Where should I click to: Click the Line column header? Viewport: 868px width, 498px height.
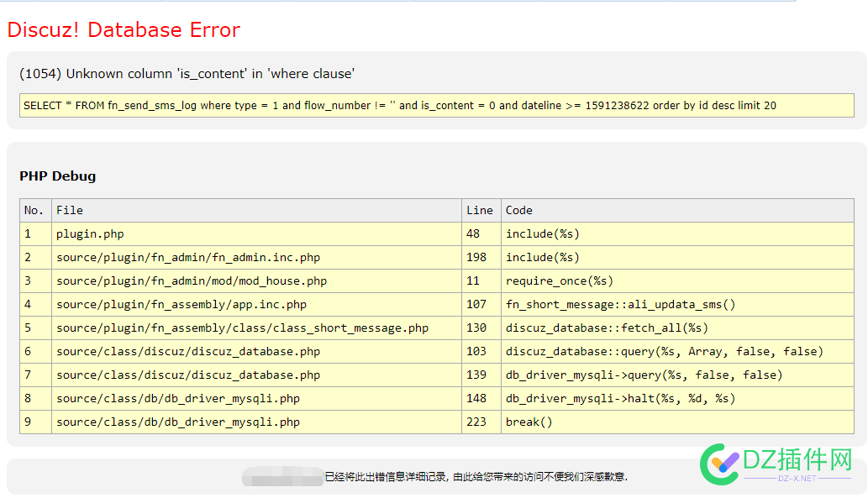[x=481, y=210]
